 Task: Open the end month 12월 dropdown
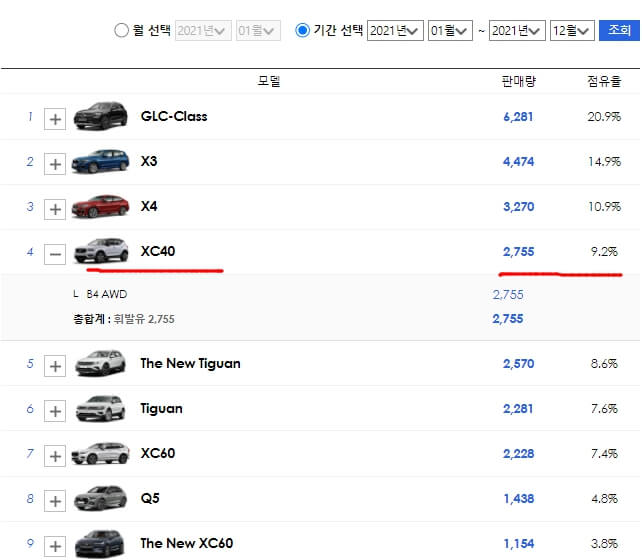click(572, 31)
